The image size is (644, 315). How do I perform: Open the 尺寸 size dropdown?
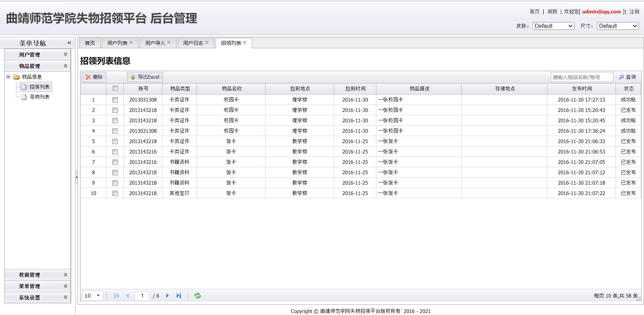tap(618, 26)
